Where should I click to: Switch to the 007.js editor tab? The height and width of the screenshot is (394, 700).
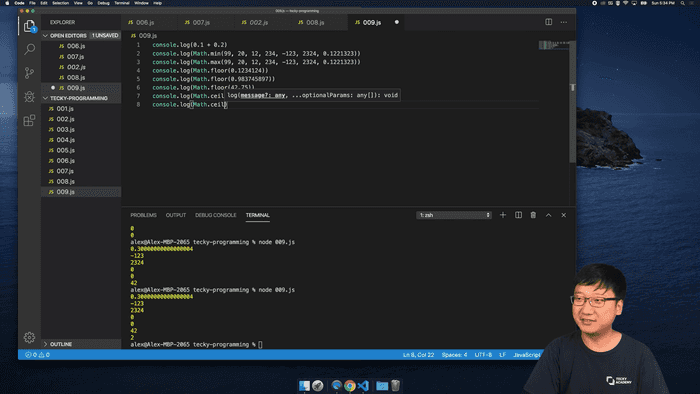click(x=206, y=22)
